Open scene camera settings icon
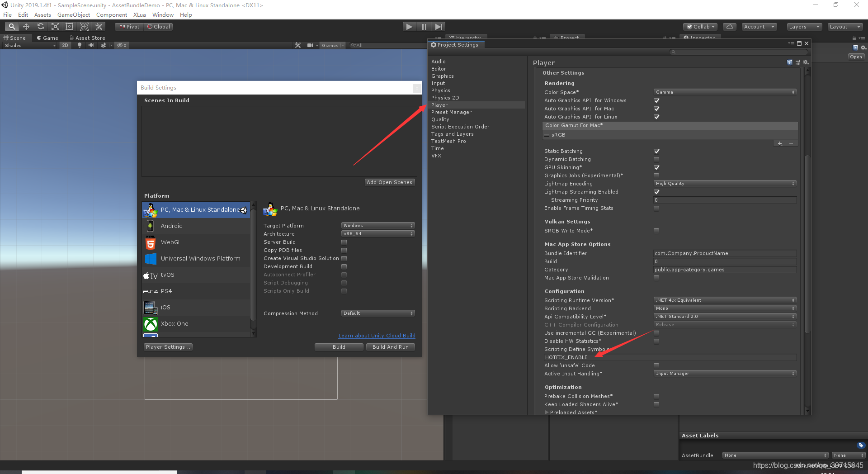Screen dimensions: 868x474 coord(310,45)
